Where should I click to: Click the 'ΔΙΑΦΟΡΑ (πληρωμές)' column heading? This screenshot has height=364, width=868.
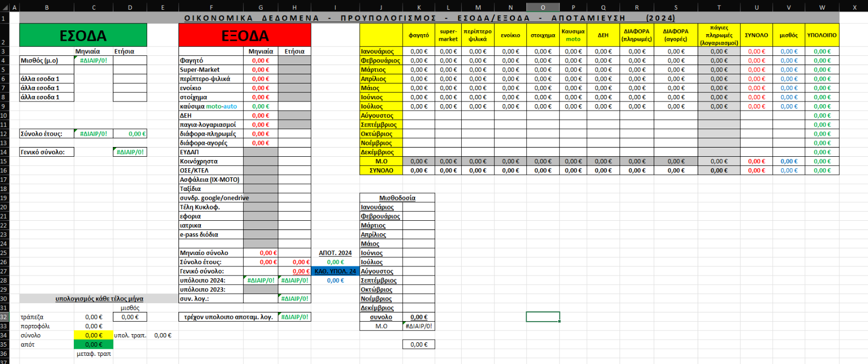click(x=636, y=35)
